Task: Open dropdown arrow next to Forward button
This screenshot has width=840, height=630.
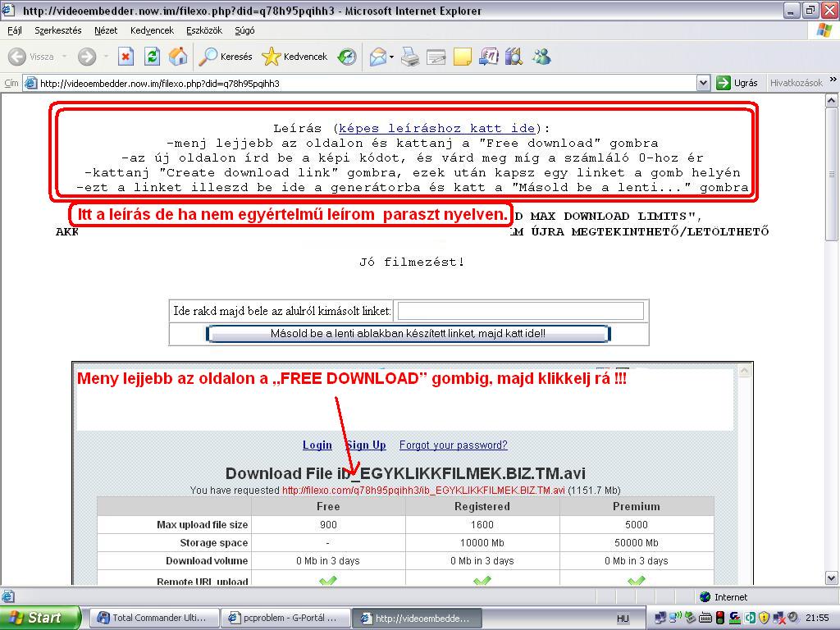Action: point(106,57)
